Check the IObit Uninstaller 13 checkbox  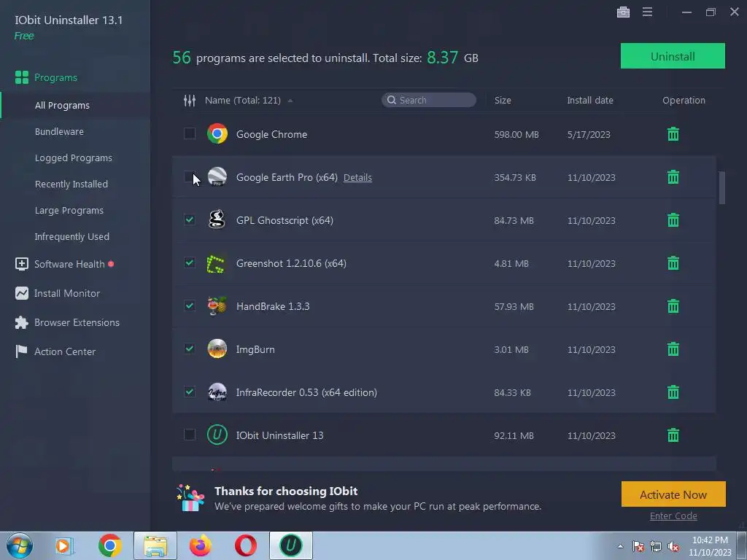coord(190,435)
